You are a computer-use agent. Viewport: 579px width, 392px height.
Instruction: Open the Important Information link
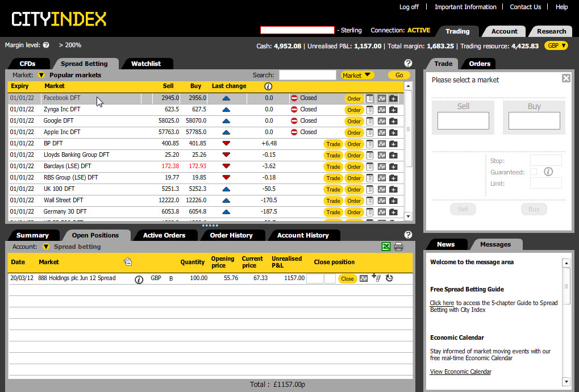465,7
